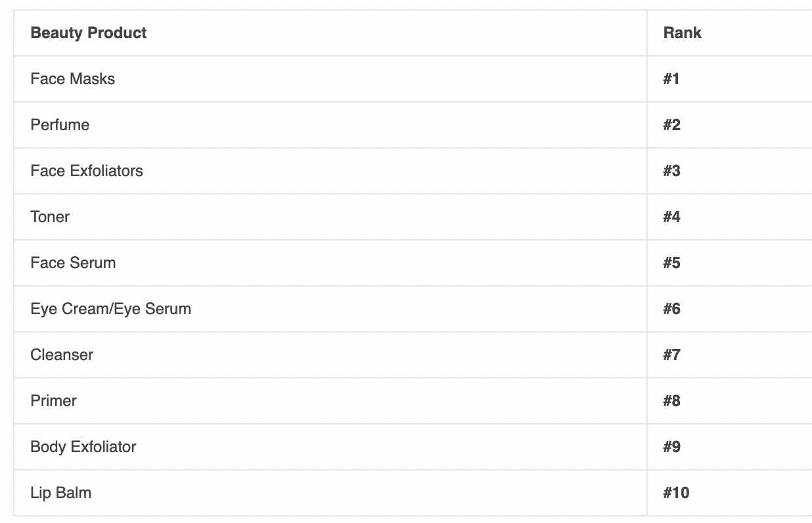Select the #10 rank value

click(x=677, y=493)
